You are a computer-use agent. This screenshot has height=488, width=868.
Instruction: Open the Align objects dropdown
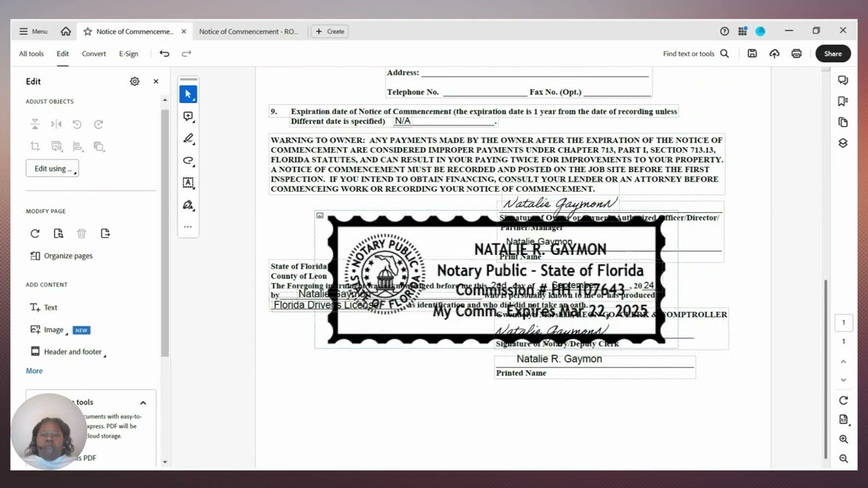[77, 146]
